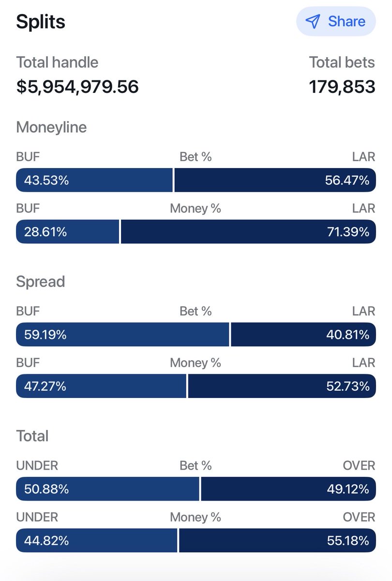This screenshot has height=581, width=392.
Task: Select BUF 43.53% Moneyline bet bar
Action: point(94,180)
